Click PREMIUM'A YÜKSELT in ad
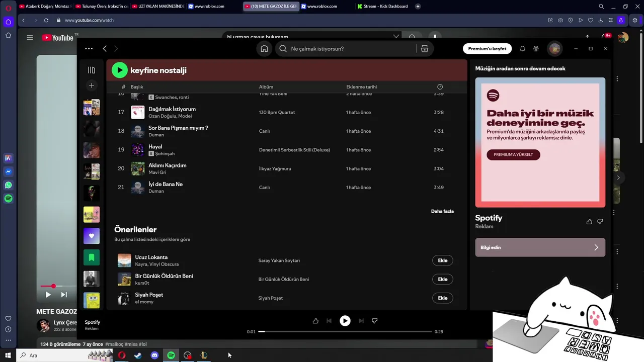Screen dimensions: 644x362 coord(513,155)
